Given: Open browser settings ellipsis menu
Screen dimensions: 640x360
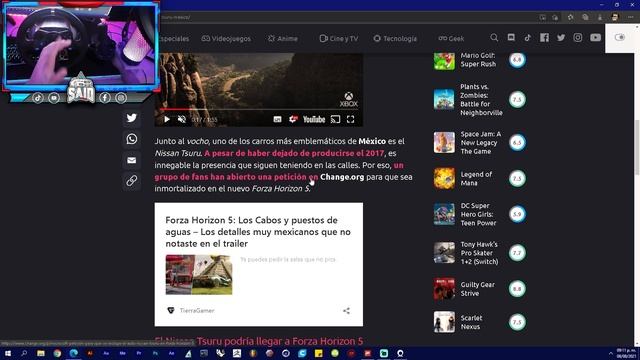Looking at the screenshot, I should (x=631, y=17).
